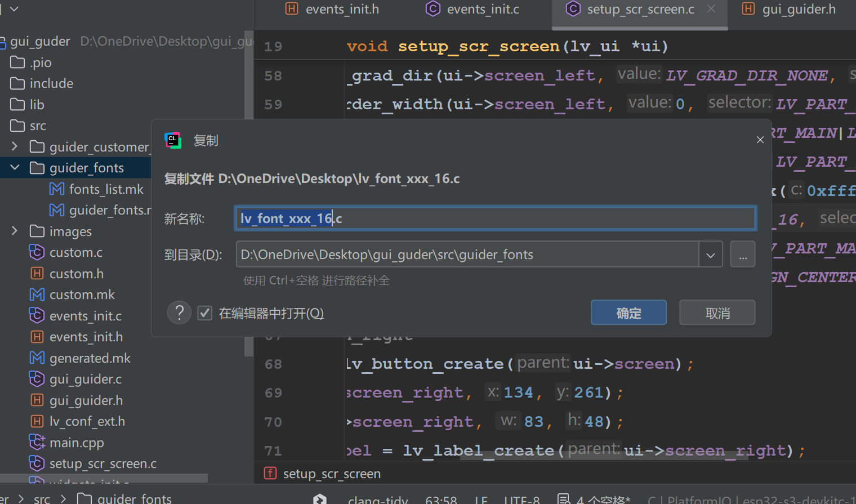Select fonts_list.mk in the tree
Screen dimensions: 856x504
click(x=106, y=189)
